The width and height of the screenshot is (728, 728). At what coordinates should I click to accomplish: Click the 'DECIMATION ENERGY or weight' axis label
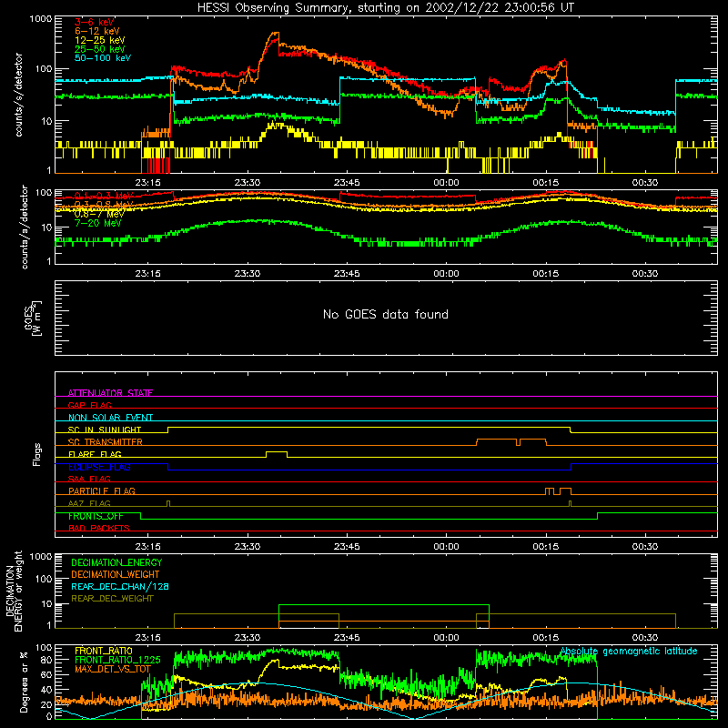click(15, 591)
